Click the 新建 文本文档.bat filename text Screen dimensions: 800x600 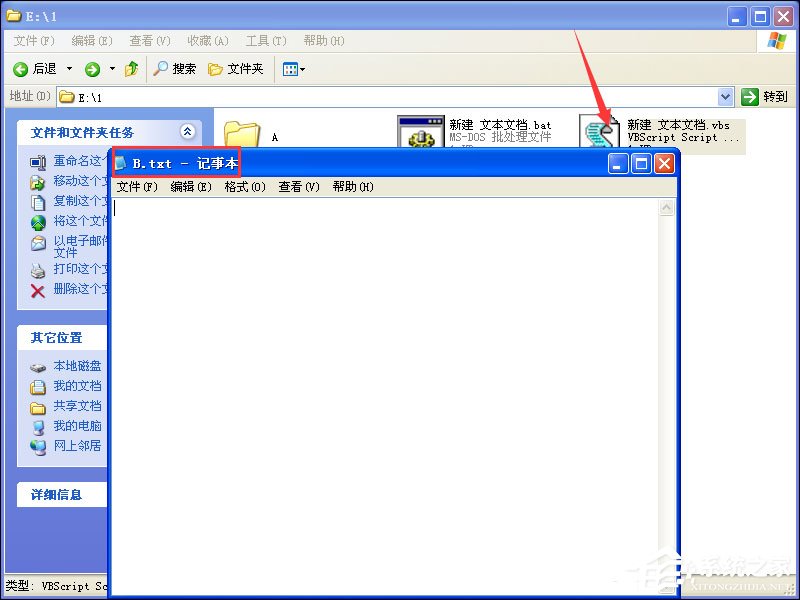pyautogui.click(x=500, y=125)
